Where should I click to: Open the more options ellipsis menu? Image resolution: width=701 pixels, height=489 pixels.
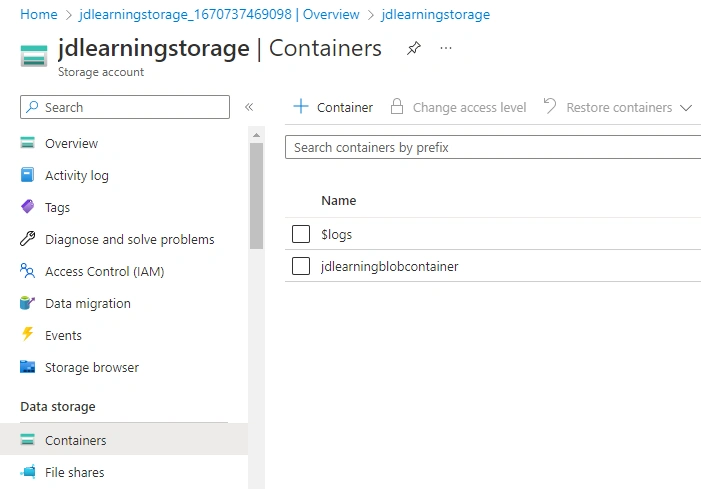click(x=446, y=48)
